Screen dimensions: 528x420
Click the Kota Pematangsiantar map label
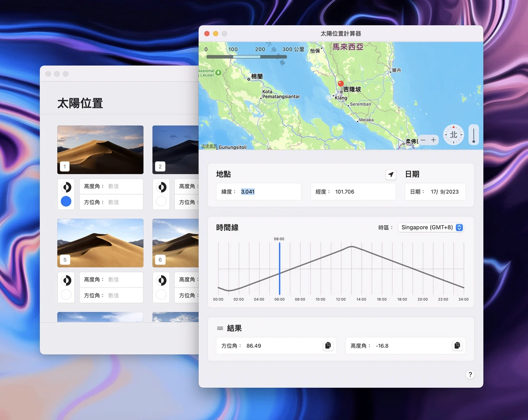[281, 94]
